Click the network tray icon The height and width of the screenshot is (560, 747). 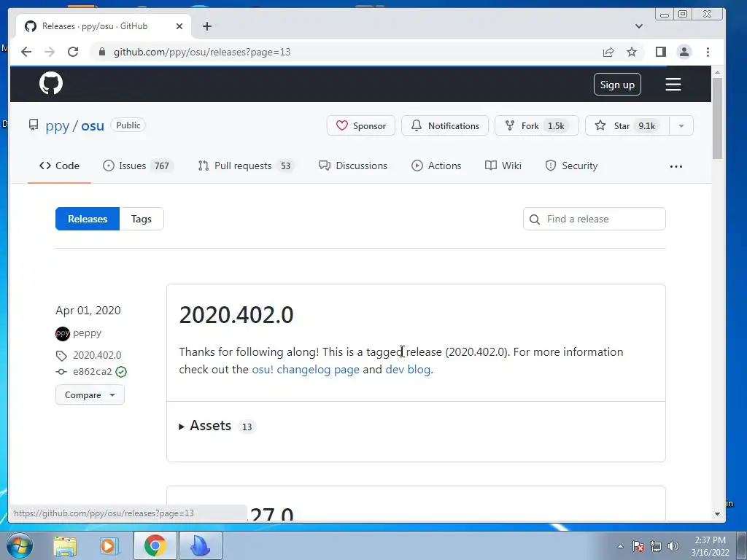pos(656,546)
